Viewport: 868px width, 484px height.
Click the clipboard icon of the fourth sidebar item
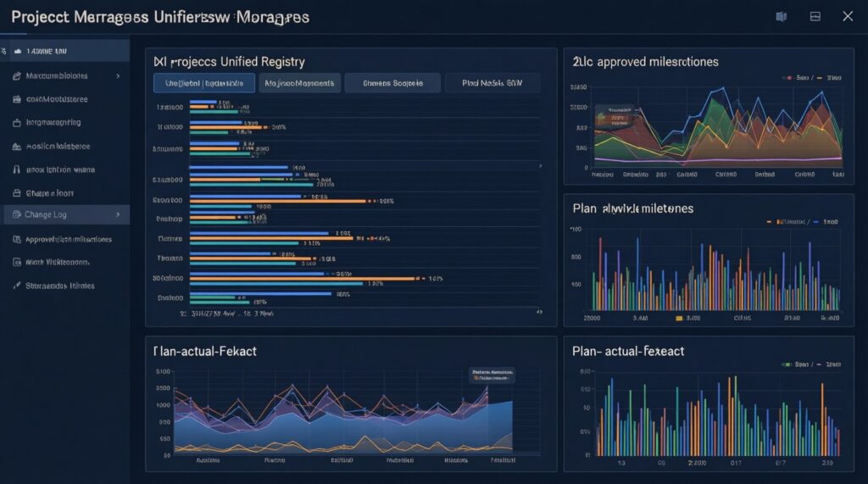point(16,123)
